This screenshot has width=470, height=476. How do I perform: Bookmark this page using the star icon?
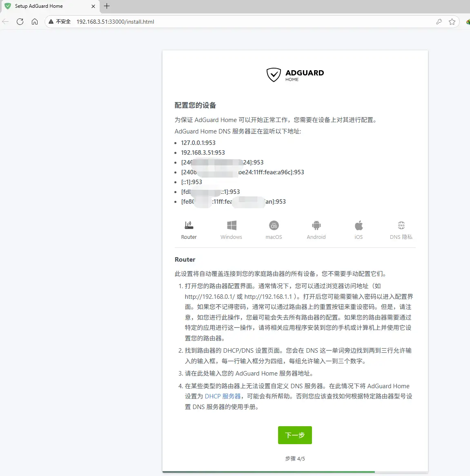[x=452, y=22]
